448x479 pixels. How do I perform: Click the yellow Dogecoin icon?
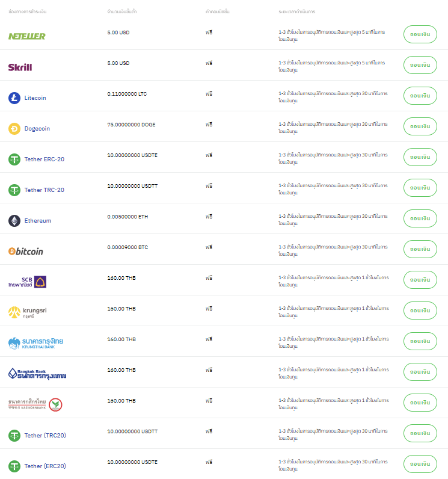click(x=14, y=128)
